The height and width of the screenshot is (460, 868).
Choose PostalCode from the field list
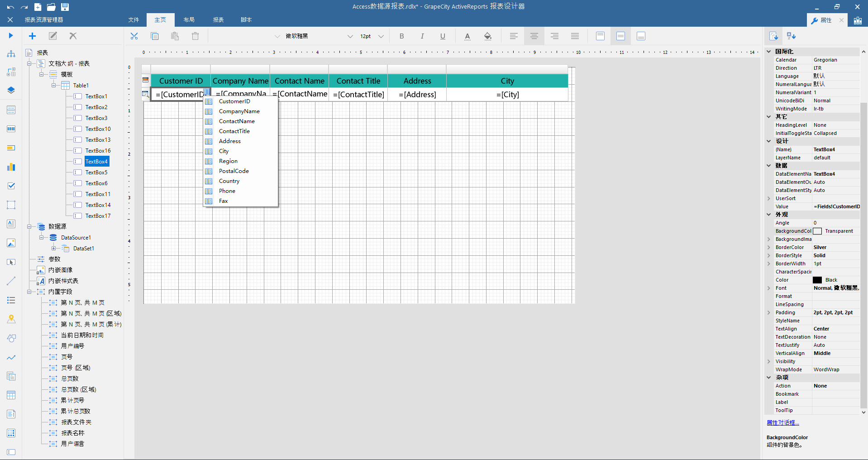(x=234, y=171)
